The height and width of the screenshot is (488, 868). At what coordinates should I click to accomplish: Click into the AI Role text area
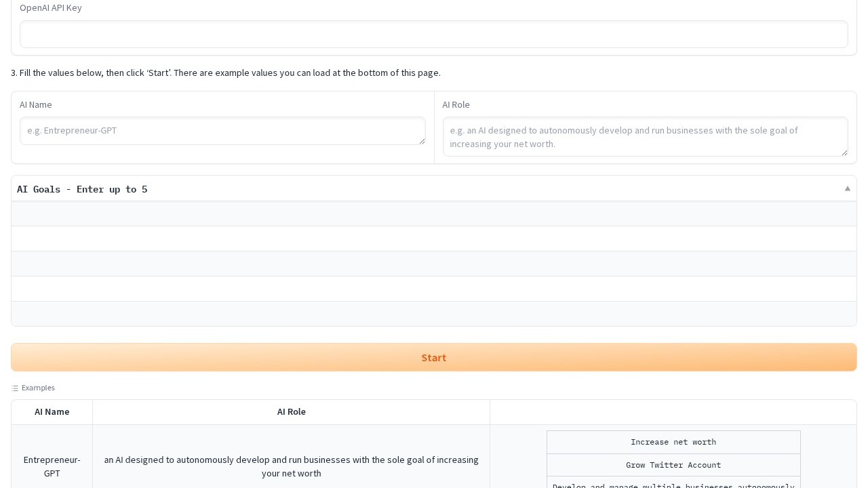644,137
